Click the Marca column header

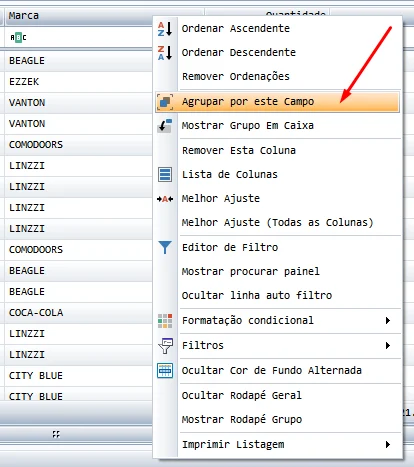click(79, 16)
